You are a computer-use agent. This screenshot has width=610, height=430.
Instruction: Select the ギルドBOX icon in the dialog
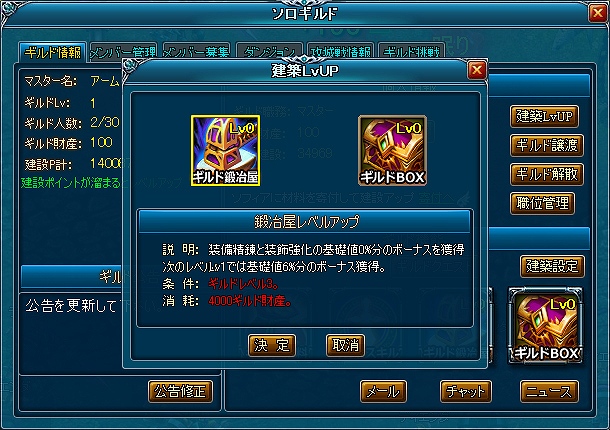(392, 150)
